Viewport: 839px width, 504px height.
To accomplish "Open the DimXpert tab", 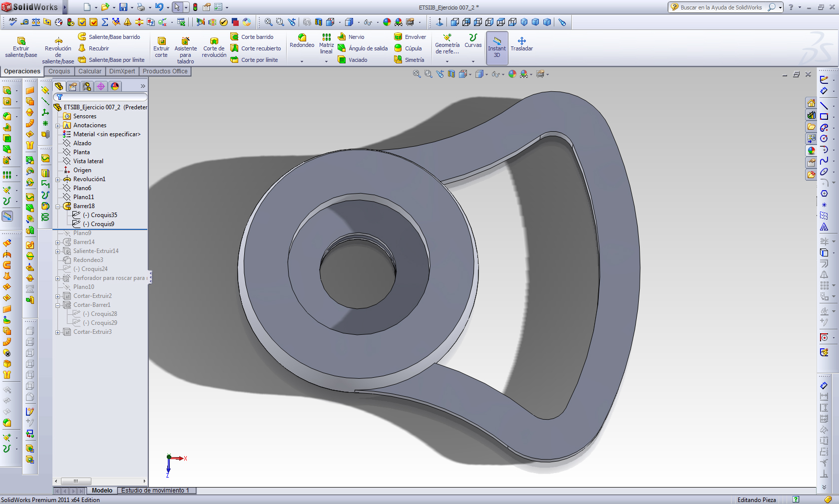I will click(x=122, y=71).
